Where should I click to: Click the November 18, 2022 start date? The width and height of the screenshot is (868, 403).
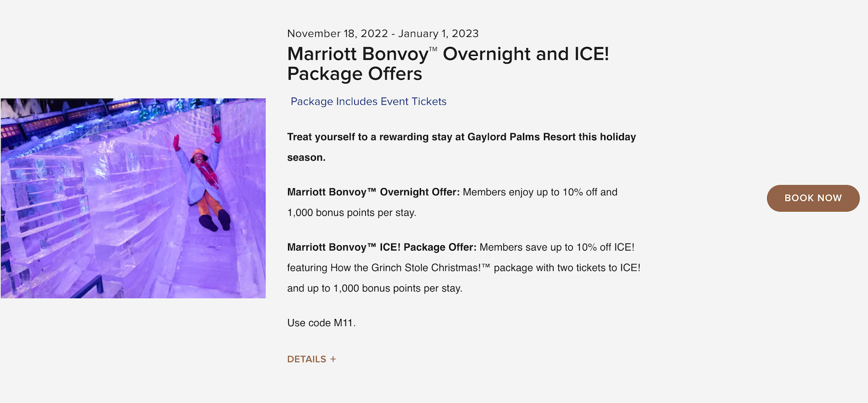(337, 34)
